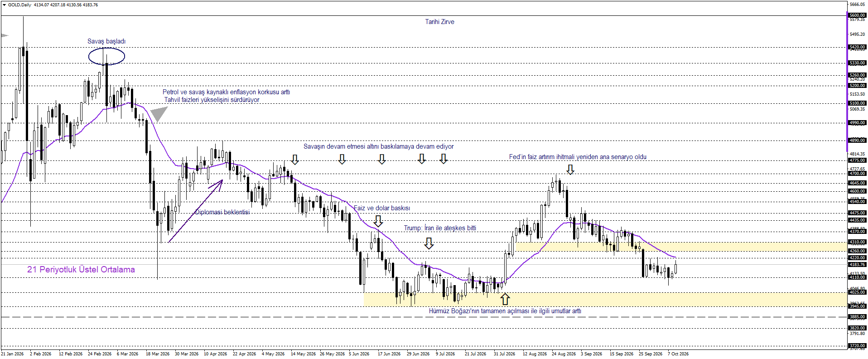
Task: Select the ellipse under 'Savaş başladı'
Action: click(106, 56)
